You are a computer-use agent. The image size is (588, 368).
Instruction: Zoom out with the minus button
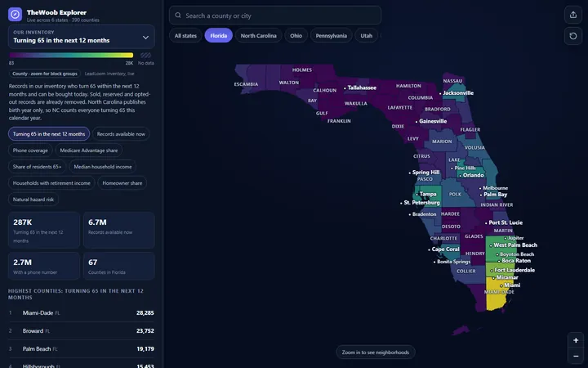(576, 356)
